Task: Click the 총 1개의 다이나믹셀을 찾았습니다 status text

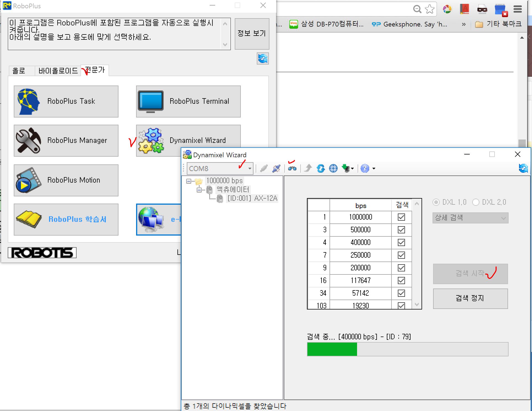Action: (x=235, y=406)
